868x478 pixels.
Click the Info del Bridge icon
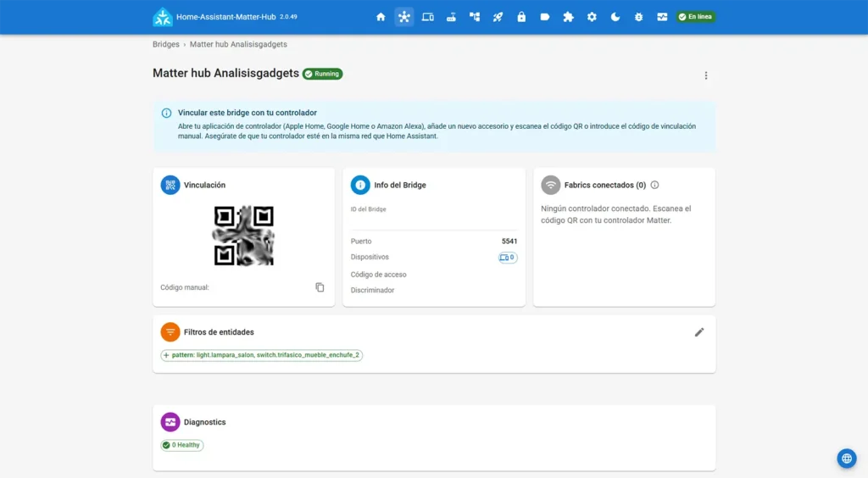pos(359,185)
